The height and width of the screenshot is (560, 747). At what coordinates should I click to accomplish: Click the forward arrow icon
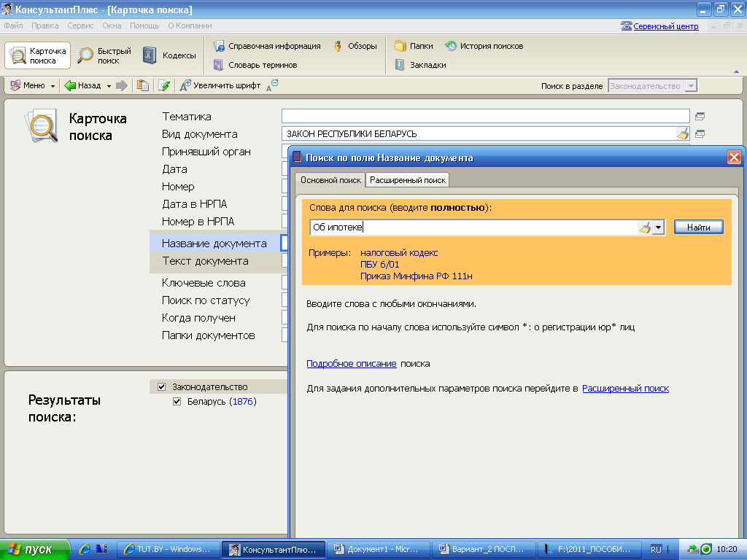(x=122, y=86)
